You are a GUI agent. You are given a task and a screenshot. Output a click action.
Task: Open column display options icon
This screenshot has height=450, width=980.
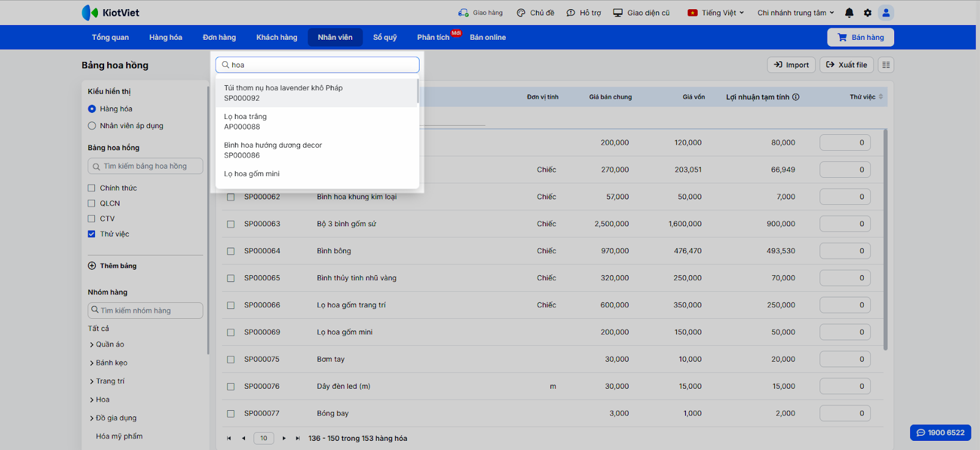tap(886, 65)
